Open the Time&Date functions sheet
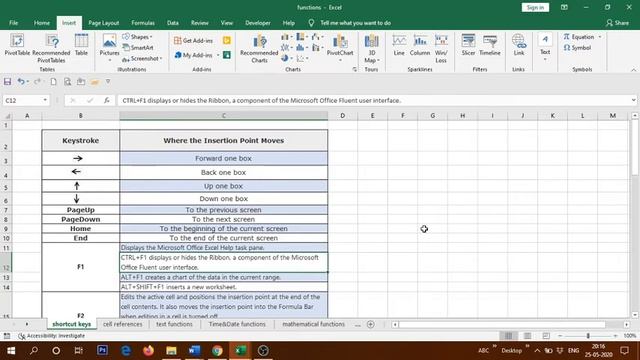 click(x=237, y=324)
